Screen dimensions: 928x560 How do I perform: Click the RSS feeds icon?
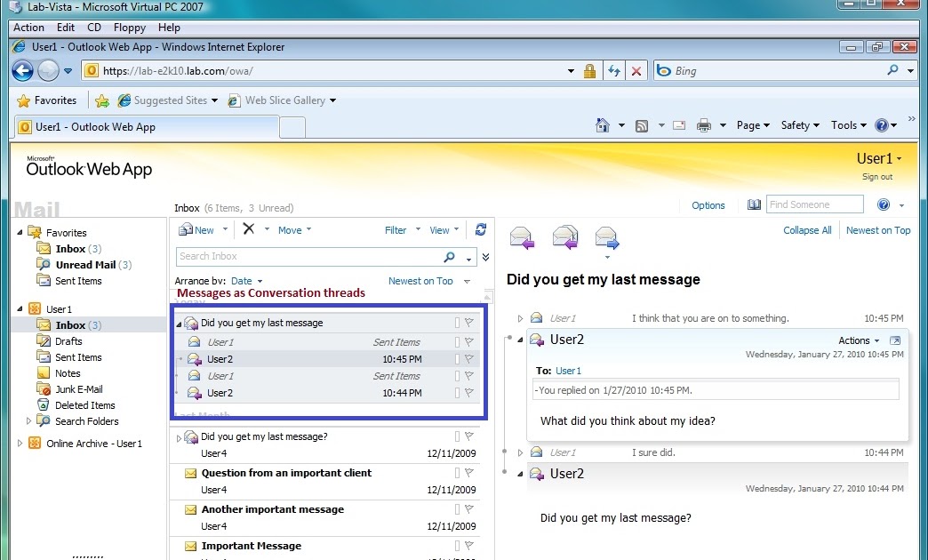[x=642, y=125]
